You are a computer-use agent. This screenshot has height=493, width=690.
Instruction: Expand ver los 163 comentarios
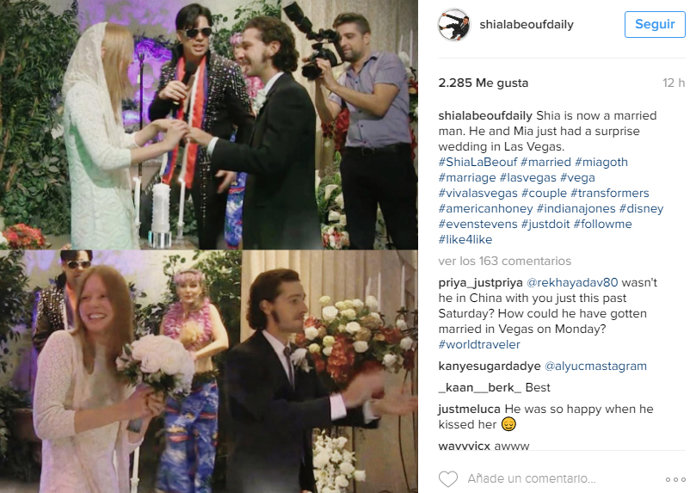(x=504, y=261)
